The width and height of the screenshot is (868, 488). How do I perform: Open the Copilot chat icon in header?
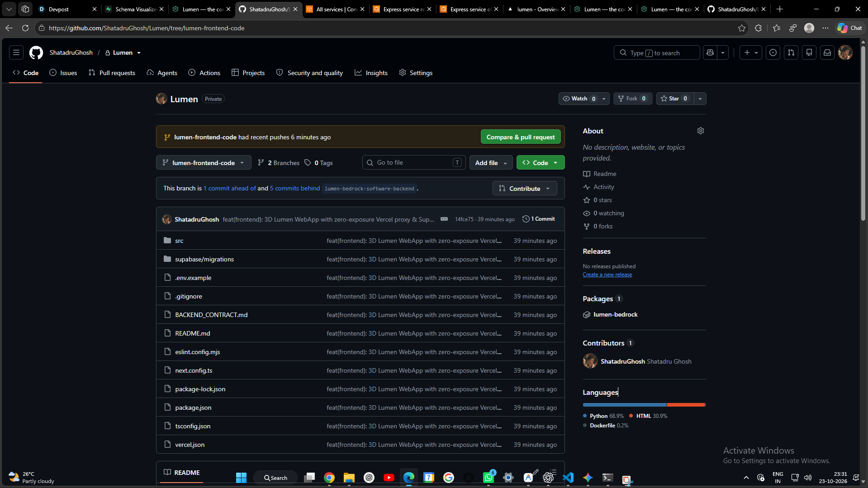[710, 53]
